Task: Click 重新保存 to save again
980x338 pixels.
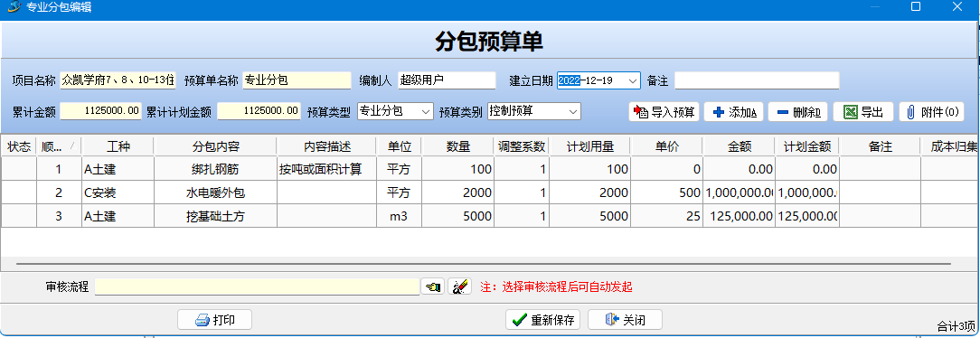Action: tap(542, 320)
